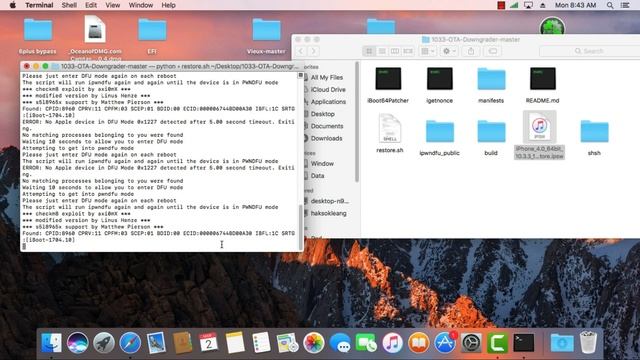Open Notification Center in menu bar

pyautogui.click(x=625, y=5)
